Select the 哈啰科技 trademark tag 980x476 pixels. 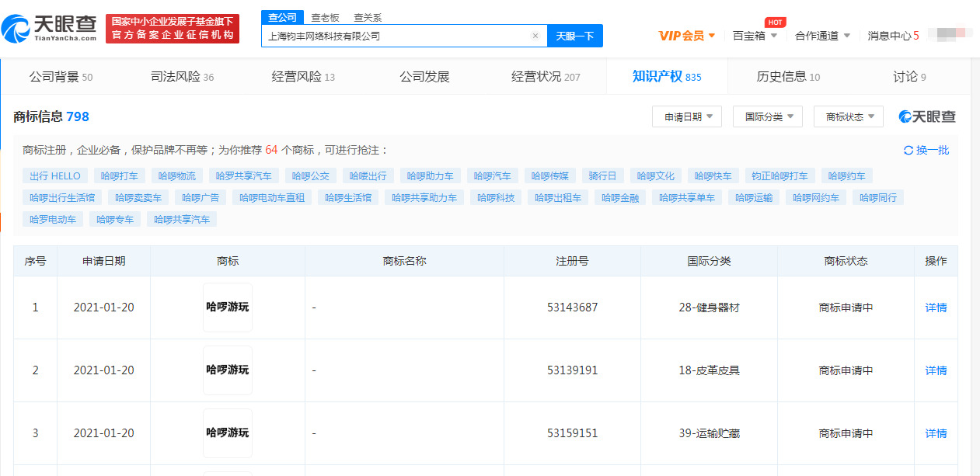[496, 197]
